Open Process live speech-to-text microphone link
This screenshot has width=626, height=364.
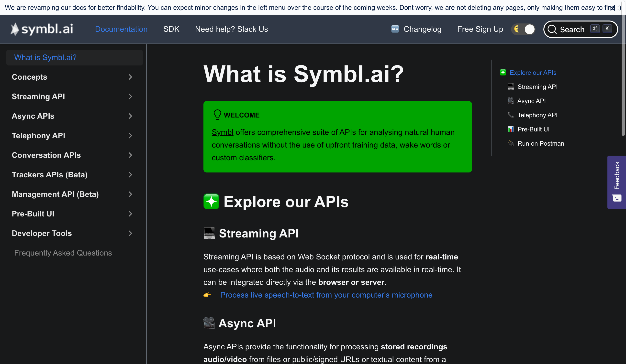pos(326,295)
